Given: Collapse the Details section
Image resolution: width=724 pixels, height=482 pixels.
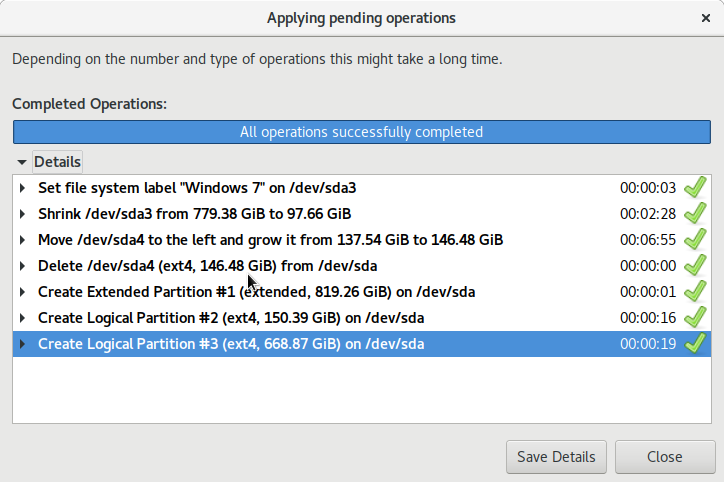Looking at the screenshot, I should click(22, 162).
